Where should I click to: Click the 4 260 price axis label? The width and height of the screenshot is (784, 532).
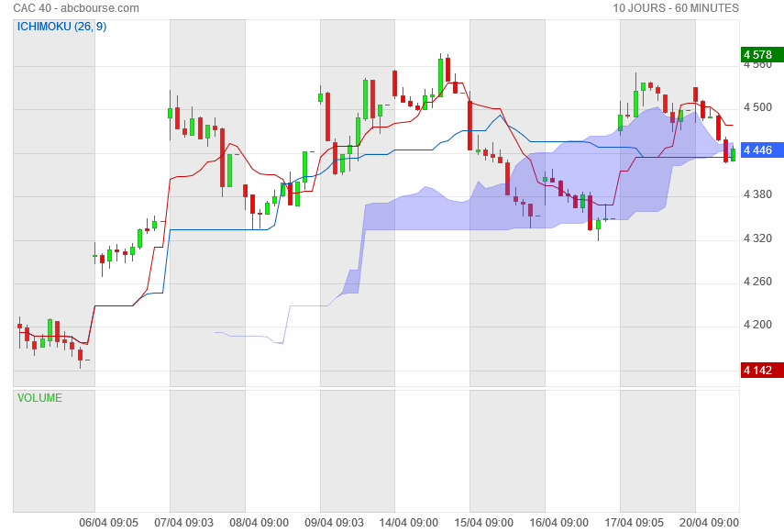click(757, 282)
